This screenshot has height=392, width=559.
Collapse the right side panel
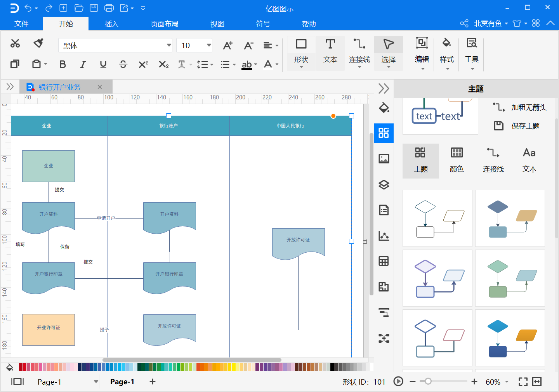pyautogui.click(x=384, y=88)
